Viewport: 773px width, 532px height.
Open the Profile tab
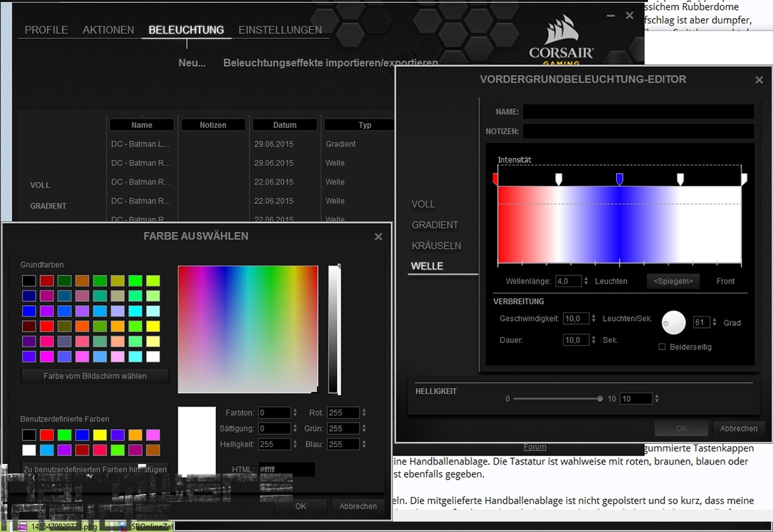(x=46, y=30)
